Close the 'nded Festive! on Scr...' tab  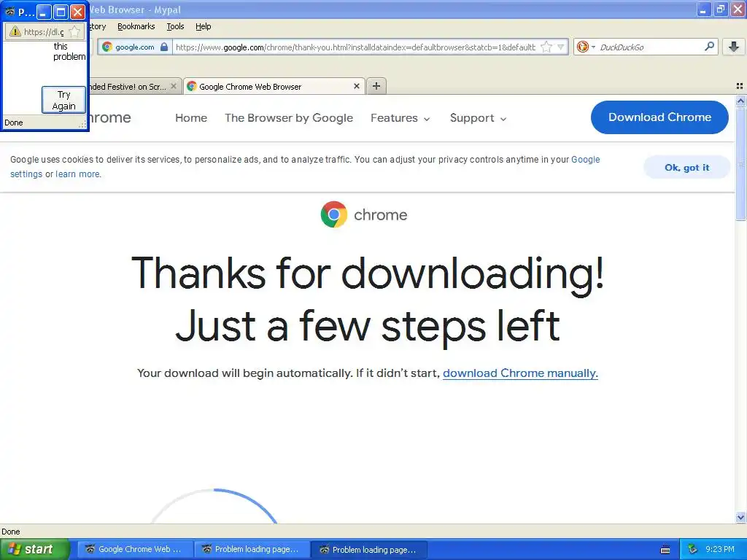(x=174, y=86)
